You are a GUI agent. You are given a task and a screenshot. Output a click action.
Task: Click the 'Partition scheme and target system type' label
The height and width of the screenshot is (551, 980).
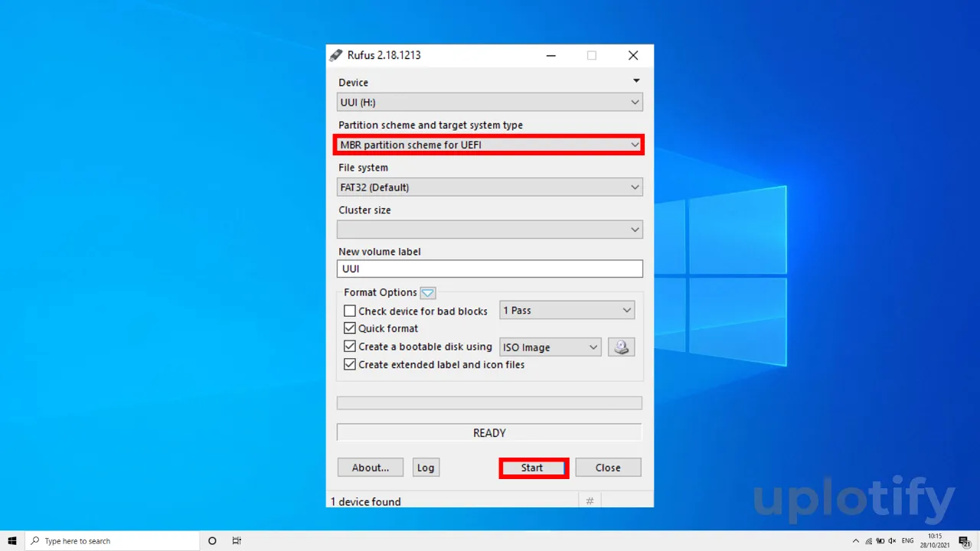tap(431, 125)
